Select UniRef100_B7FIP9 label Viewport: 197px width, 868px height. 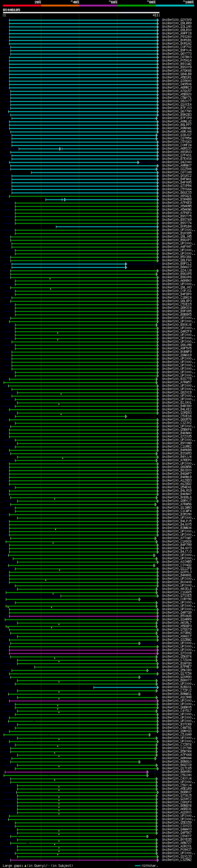coord(177,118)
